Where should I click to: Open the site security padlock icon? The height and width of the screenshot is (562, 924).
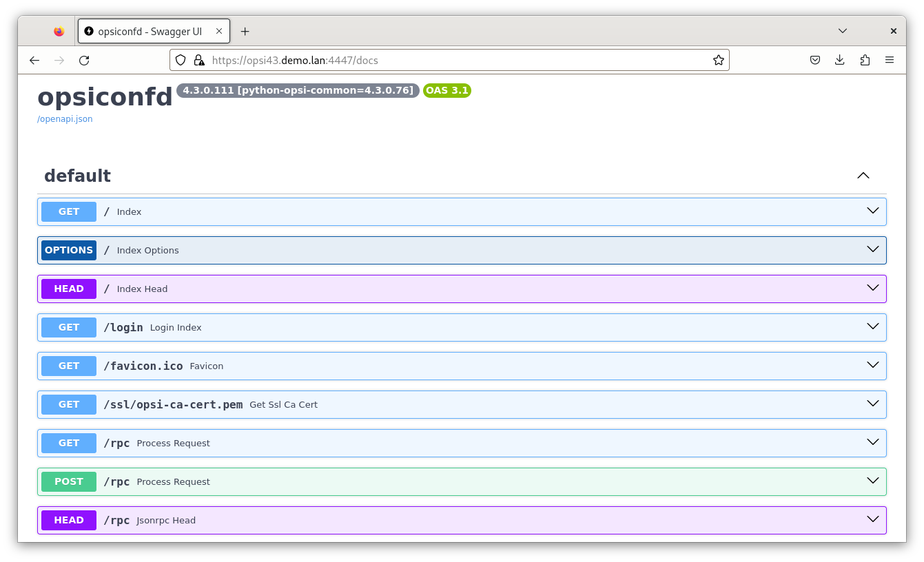tap(199, 60)
